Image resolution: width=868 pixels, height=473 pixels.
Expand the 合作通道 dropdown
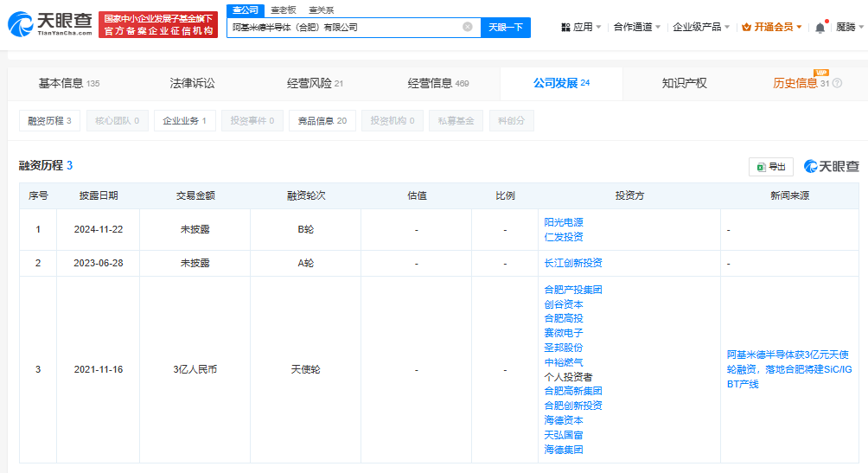coord(636,27)
